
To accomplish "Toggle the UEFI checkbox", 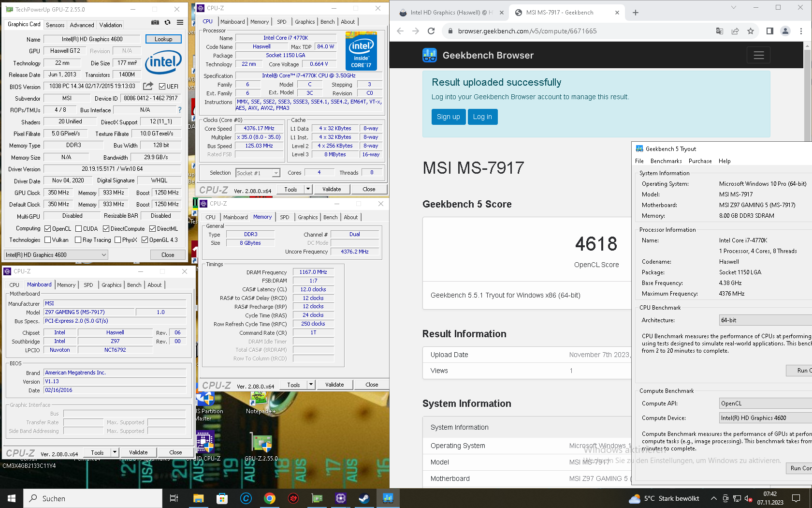I will tap(162, 87).
